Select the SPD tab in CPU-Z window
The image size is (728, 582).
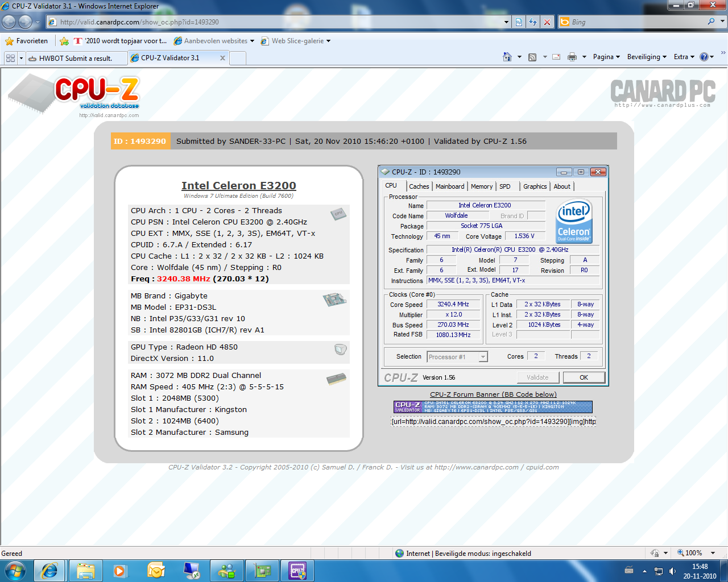[505, 186]
